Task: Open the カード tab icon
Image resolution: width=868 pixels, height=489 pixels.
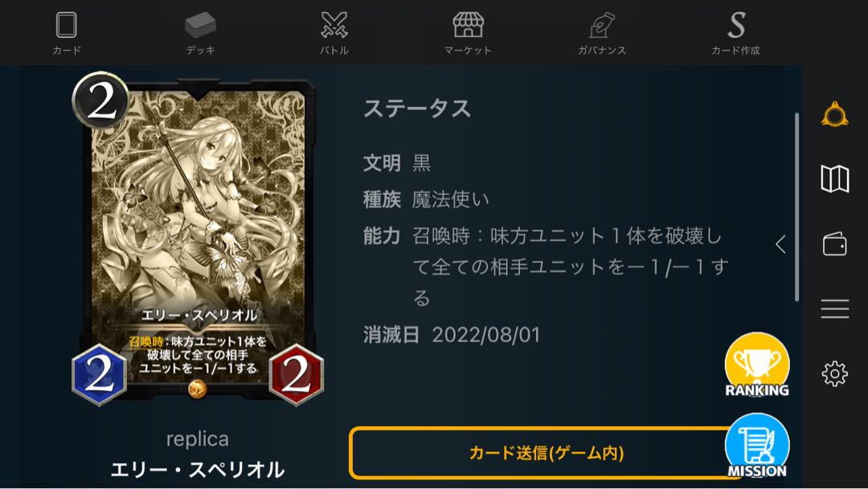Action: click(x=67, y=26)
